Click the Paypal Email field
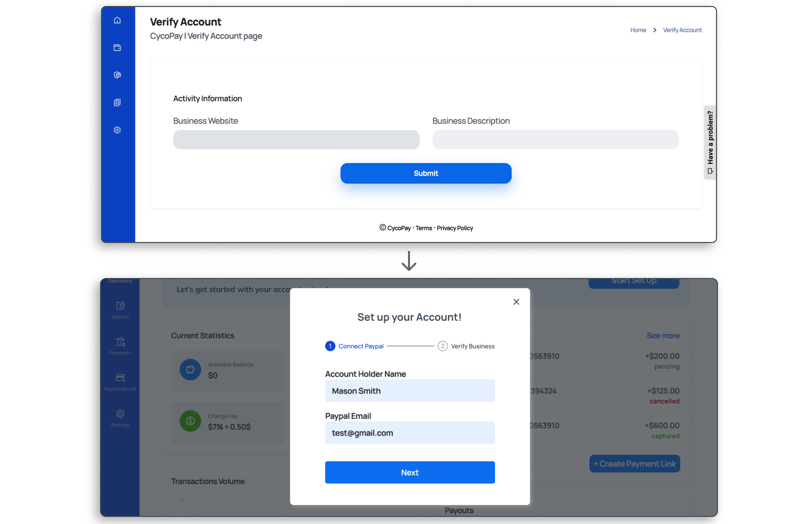 click(410, 433)
